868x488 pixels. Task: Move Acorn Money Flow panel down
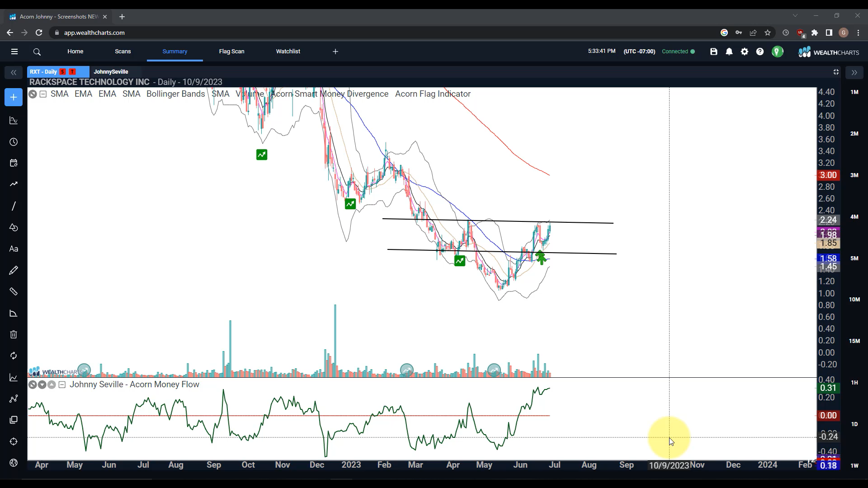(42, 385)
